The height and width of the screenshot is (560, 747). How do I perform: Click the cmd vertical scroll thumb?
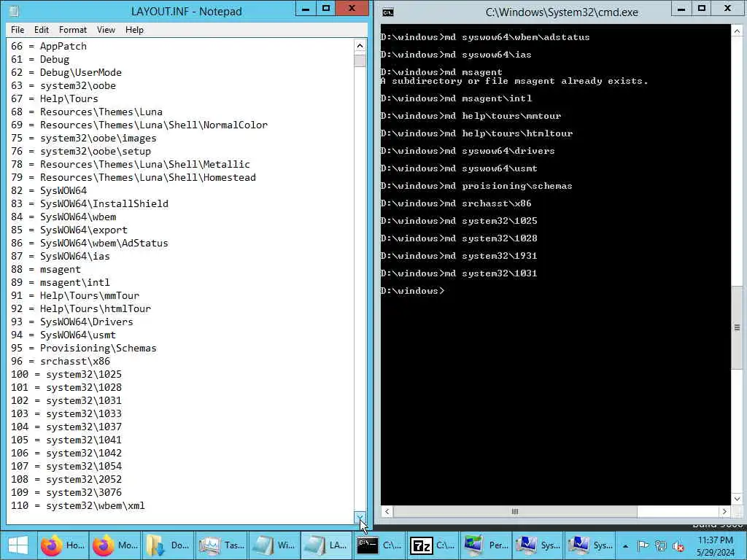click(737, 327)
